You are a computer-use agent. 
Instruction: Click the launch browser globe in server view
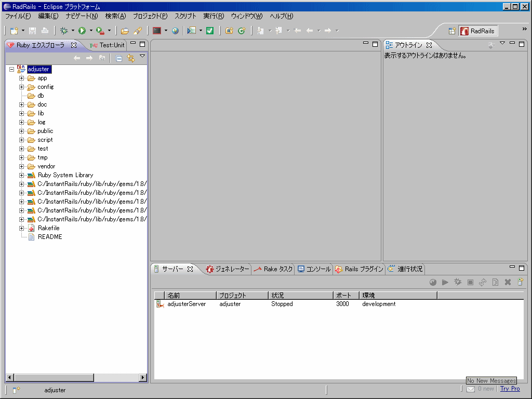click(x=433, y=282)
